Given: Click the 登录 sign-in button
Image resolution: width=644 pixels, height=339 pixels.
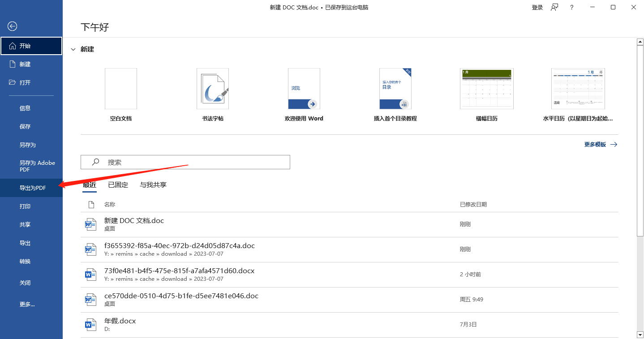Looking at the screenshot, I should pyautogui.click(x=537, y=7).
